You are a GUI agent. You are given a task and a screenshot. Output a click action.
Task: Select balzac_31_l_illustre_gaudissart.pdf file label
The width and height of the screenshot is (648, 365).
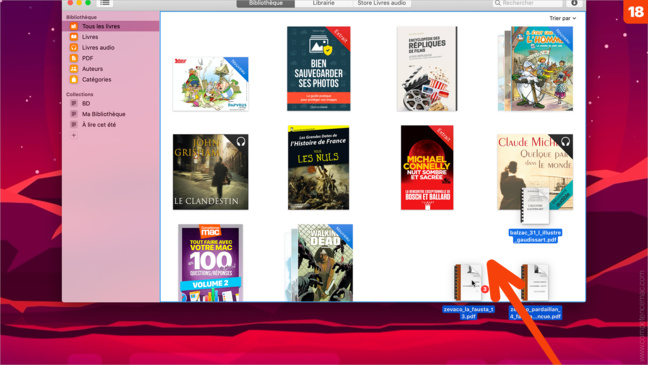tap(535, 236)
